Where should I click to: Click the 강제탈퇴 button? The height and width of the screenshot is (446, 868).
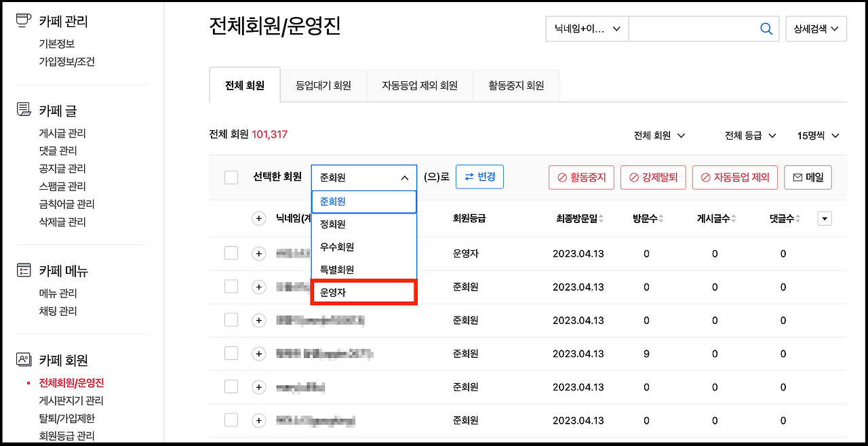click(x=653, y=178)
